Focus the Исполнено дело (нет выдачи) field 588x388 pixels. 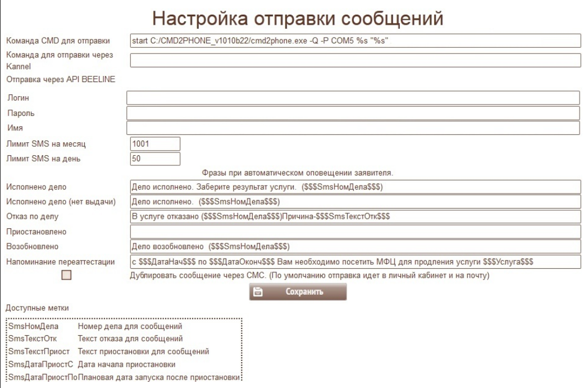(354, 201)
